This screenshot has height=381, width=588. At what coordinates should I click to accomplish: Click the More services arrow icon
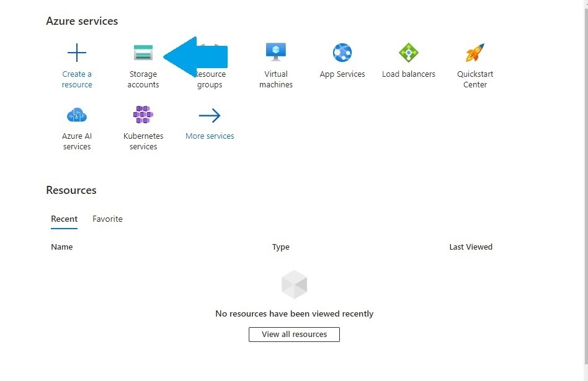210,115
